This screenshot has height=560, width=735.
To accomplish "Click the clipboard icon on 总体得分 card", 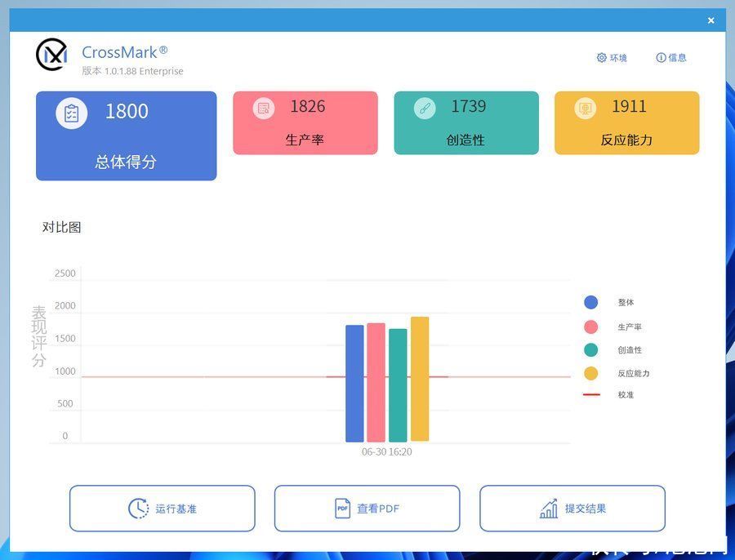I will pyautogui.click(x=72, y=113).
